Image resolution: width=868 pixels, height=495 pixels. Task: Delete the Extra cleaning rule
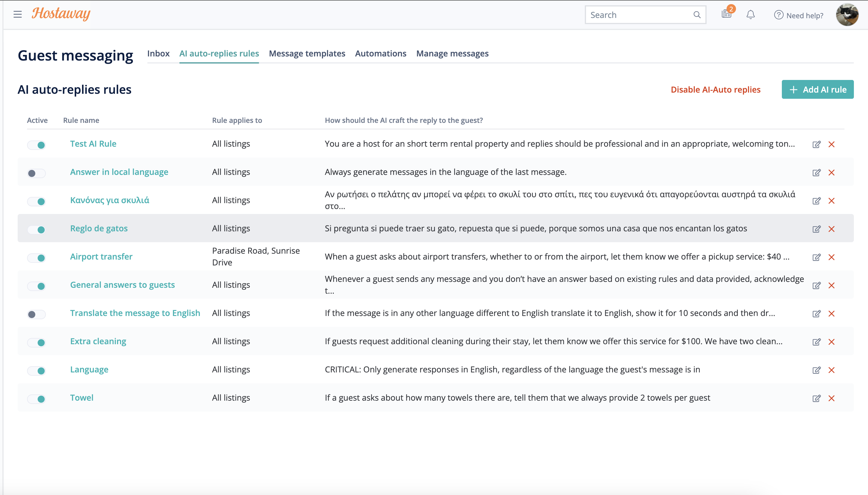831,342
